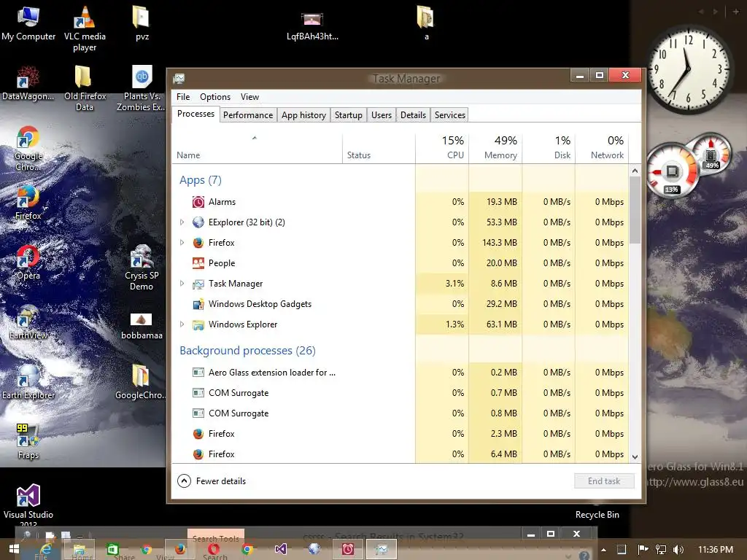The image size is (747, 560).
Task: Switch to the Users tab
Action: click(381, 114)
